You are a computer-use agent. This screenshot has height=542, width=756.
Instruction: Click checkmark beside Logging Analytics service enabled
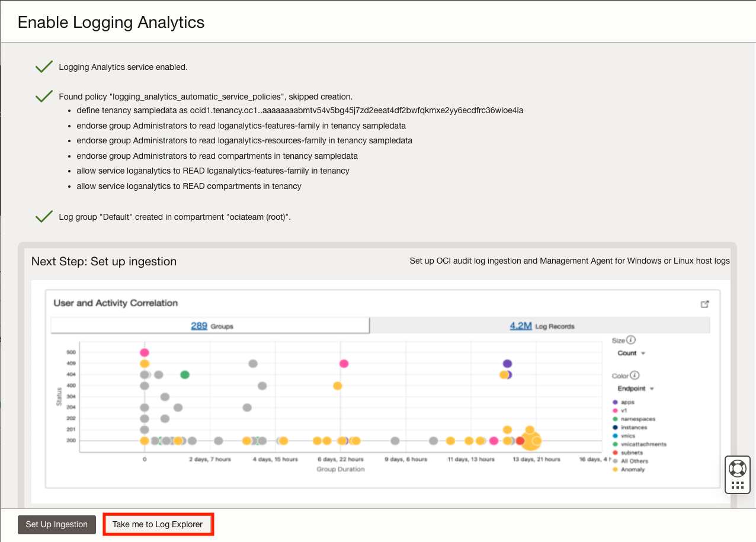coord(43,65)
